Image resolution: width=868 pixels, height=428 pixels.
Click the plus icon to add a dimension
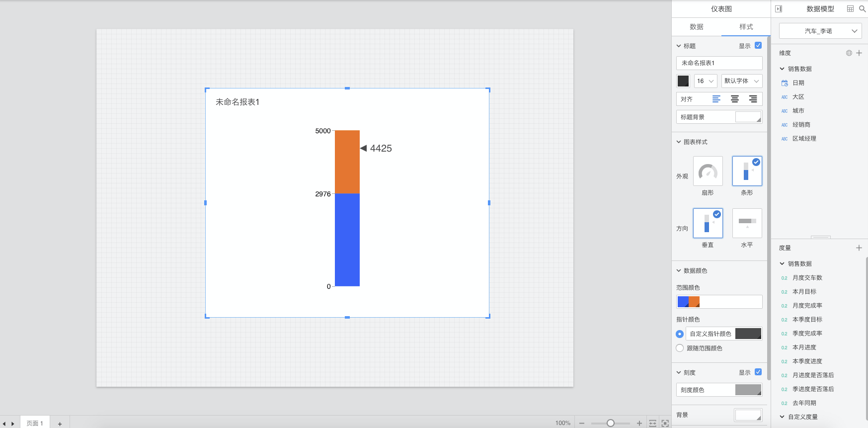coord(859,53)
